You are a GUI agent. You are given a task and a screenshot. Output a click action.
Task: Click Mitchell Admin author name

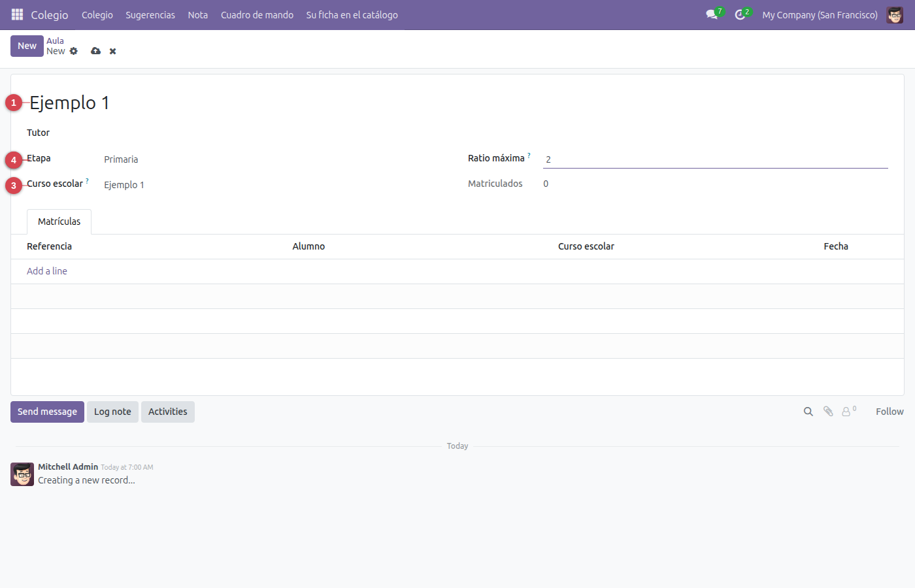coord(68,466)
